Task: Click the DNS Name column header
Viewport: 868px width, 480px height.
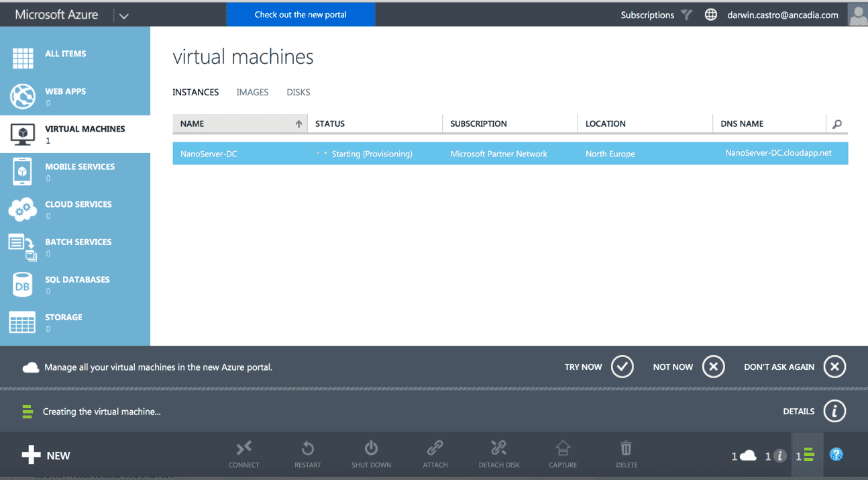Action: click(x=769, y=124)
